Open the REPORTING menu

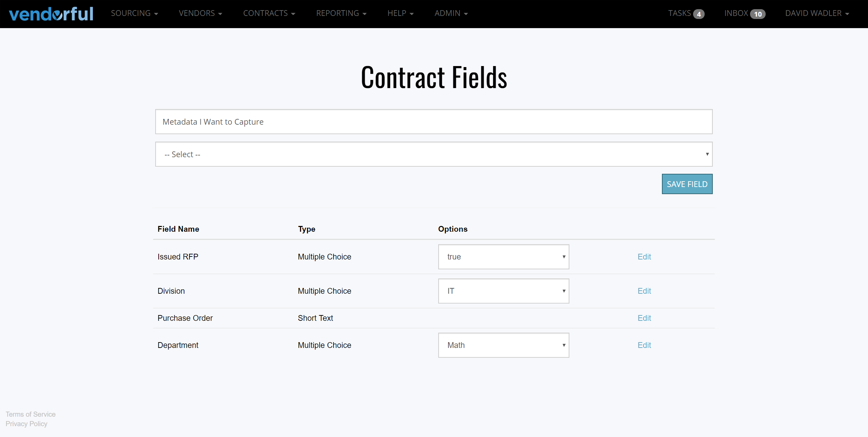tap(341, 14)
